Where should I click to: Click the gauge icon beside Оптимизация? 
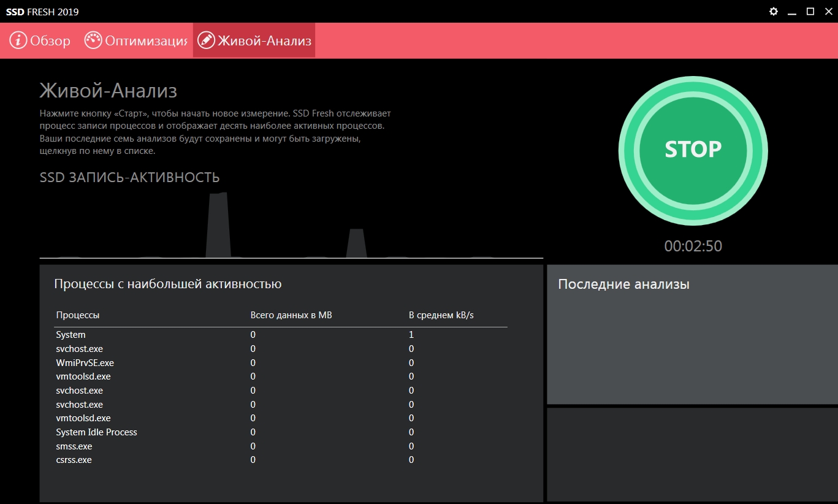pyautogui.click(x=93, y=40)
